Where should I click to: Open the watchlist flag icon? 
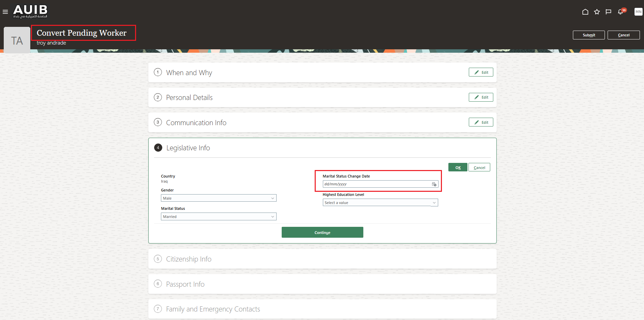point(608,12)
